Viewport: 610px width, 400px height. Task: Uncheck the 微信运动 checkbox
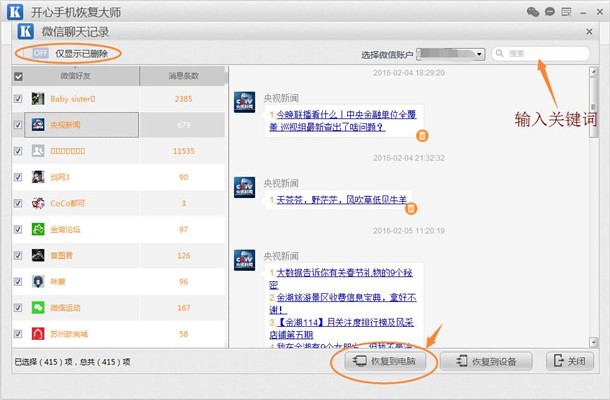coord(18,308)
